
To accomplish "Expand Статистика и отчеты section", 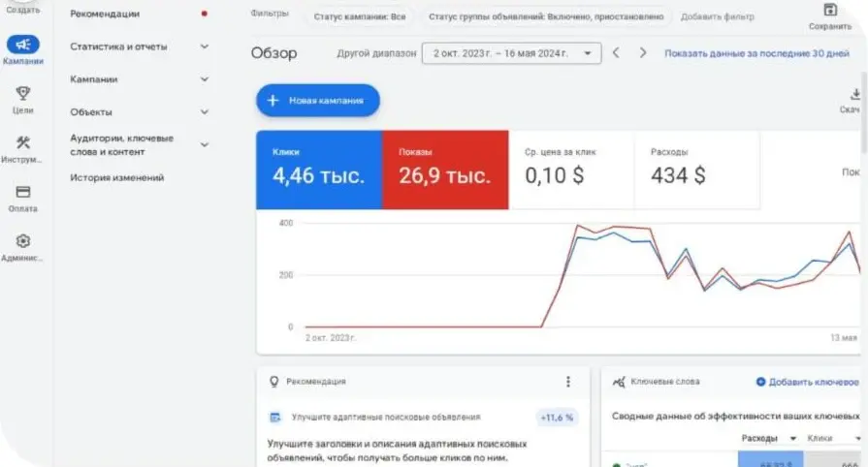I will [x=205, y=47].
